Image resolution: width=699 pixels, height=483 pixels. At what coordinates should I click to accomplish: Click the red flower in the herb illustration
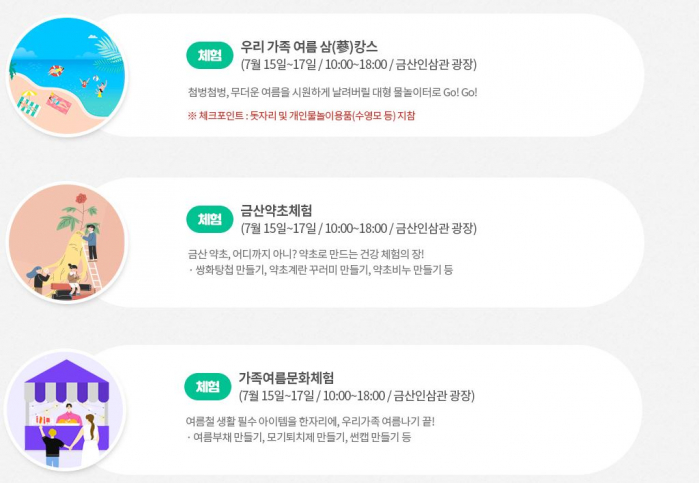click(80, 196)
